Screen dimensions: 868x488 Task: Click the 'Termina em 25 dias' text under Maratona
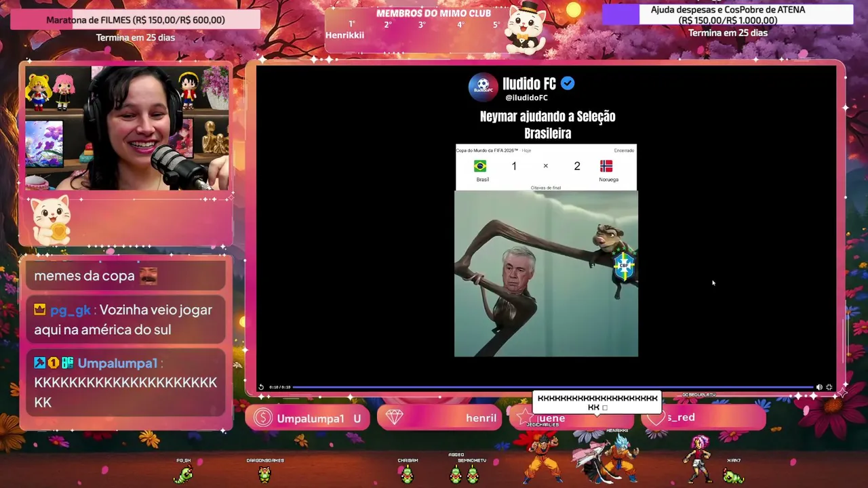coord(135,38)
